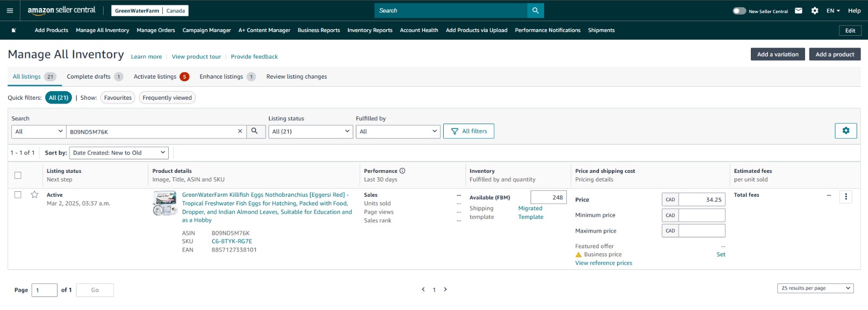Click the Price 34.25 input field

click(702, 199)
